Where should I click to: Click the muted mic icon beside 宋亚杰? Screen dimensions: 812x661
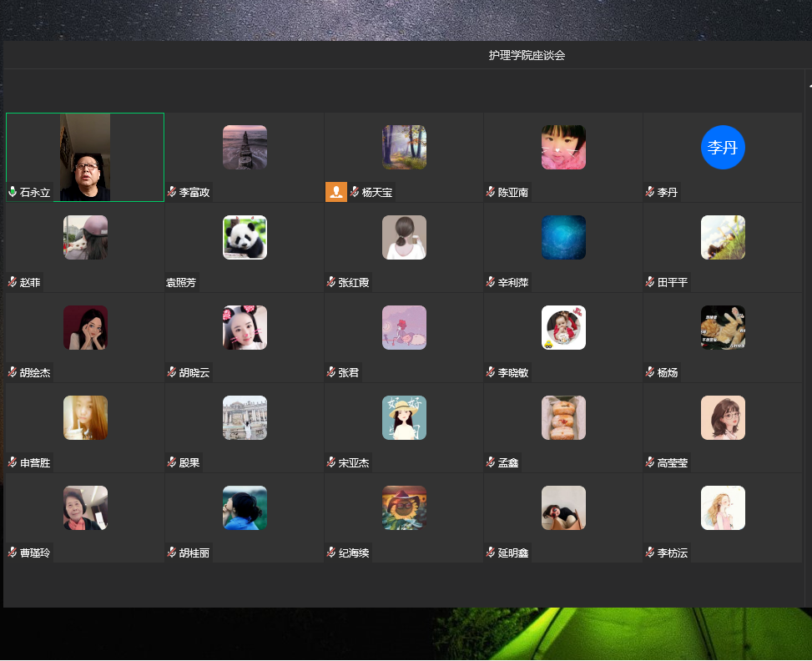[331, 462]
